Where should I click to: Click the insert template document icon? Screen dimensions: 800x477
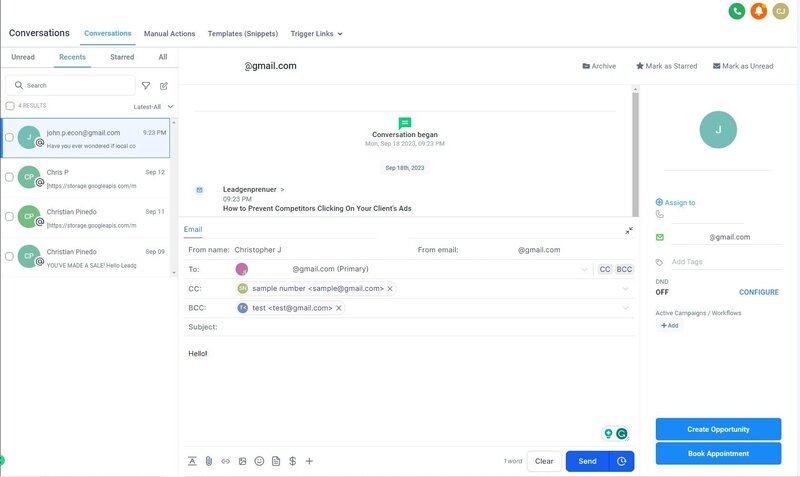coord(276,461)
